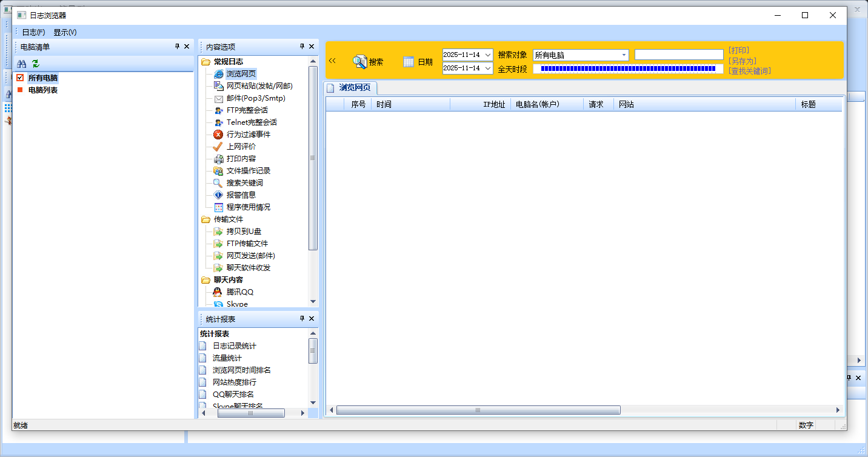Screen dimensions: 868x457
Task: Click the [打印] link
Action: [739, 50]
